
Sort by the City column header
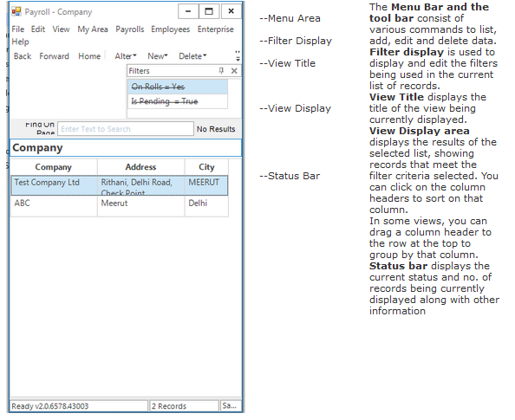(x=206, y=167)
